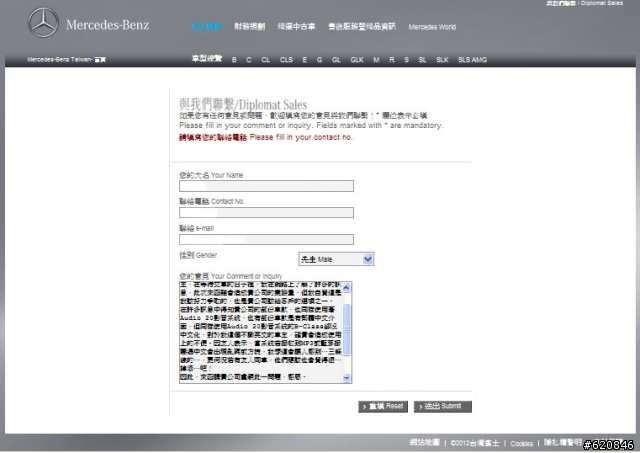Select the M class model link
640x453 pixels.
[376, 60]
